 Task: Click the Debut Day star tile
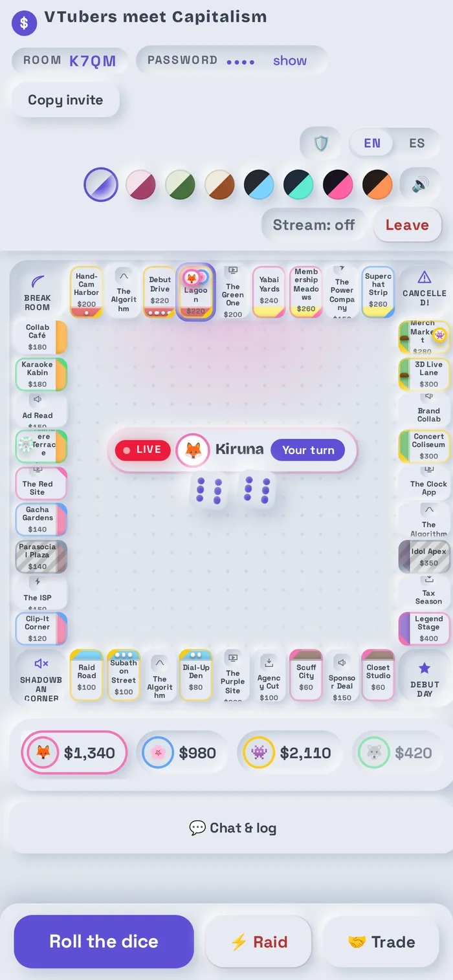pos(425,677)
